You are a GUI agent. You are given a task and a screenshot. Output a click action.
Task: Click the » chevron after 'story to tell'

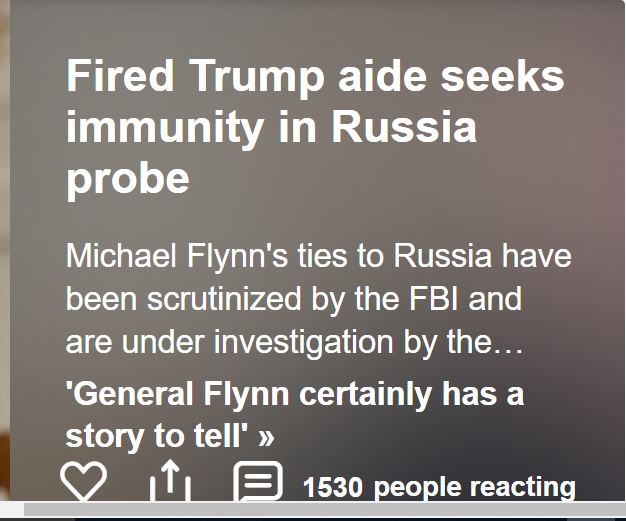266,437
